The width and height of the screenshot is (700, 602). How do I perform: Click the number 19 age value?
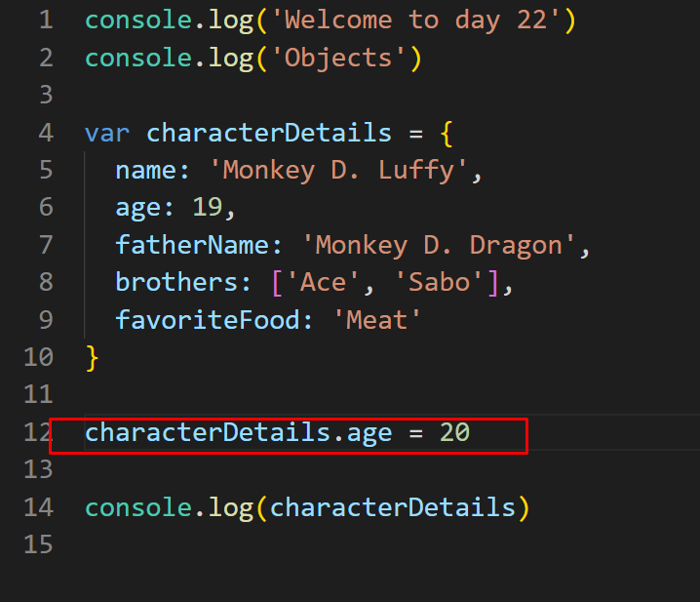[x=207, y=208]
